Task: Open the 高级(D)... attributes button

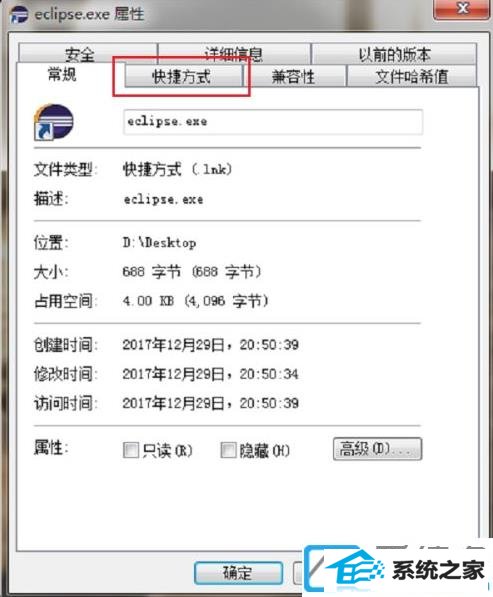Action: (377, 449)
